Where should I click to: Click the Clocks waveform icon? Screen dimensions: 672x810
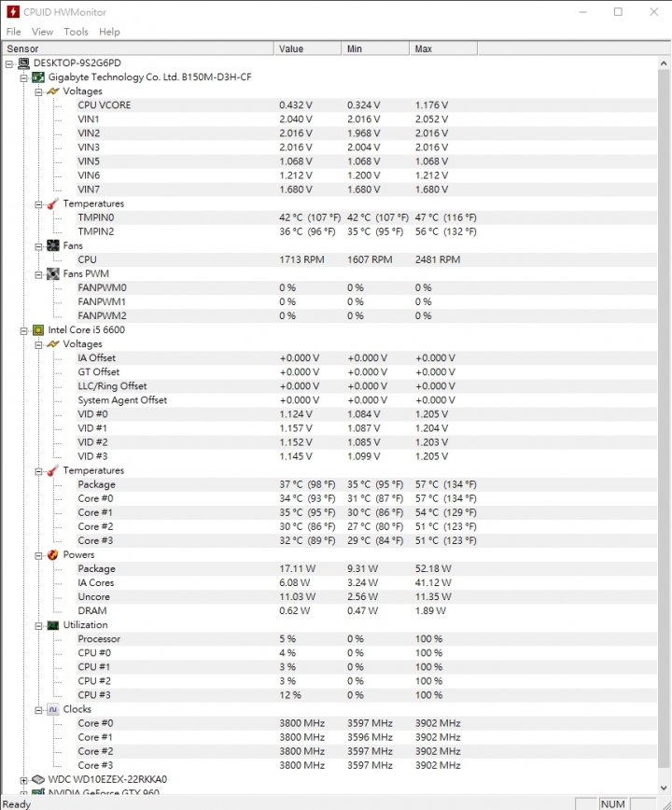(52, 709)
